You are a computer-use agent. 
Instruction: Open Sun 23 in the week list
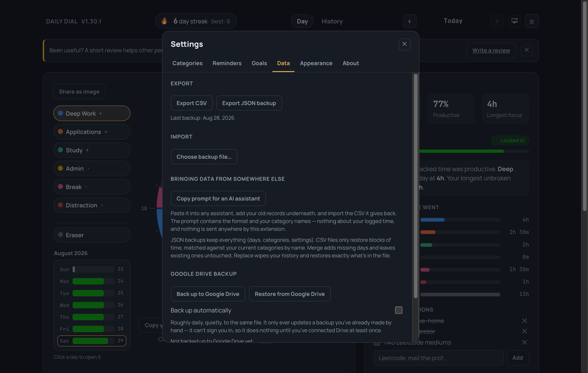[x=92, y=269]
